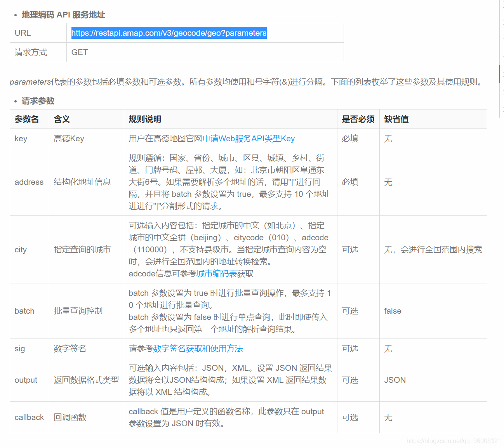Click the 请求参数 section heading
Viewport: 504px width, 448px height.
pyautogui.click(x=38, y=101)
